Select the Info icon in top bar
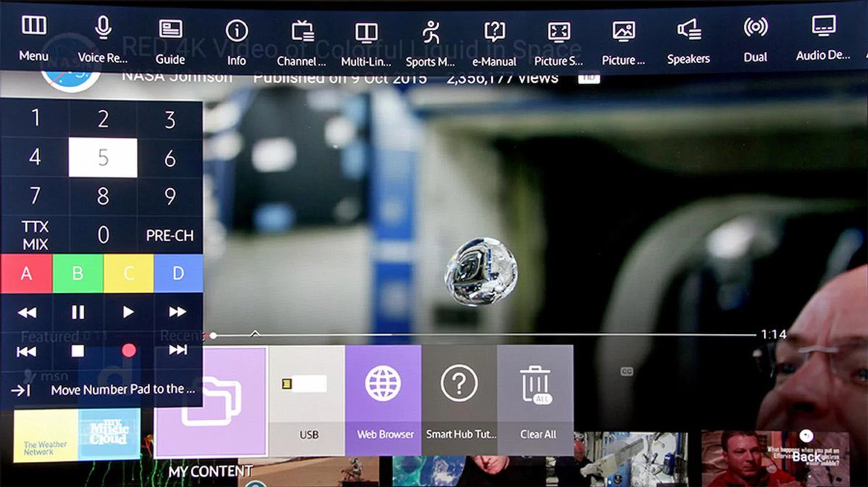The image size is (868, 487). coord(236,32)
